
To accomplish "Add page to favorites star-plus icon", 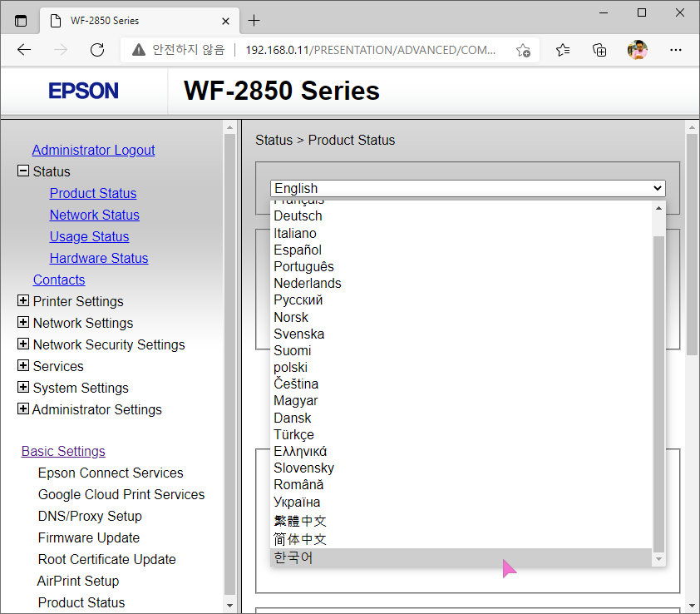I will click(523, 50).
